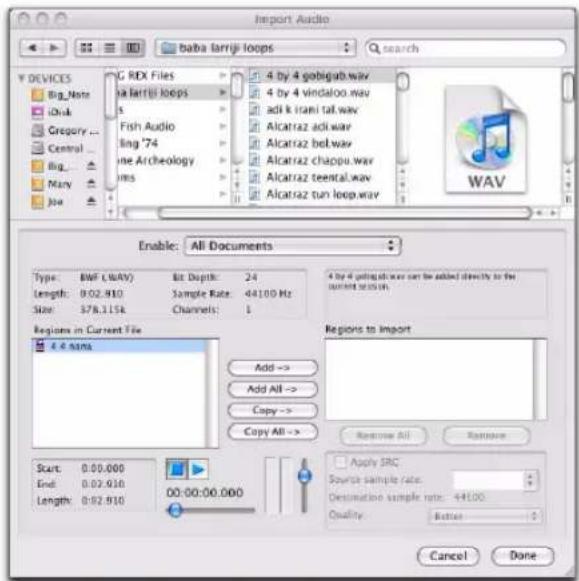The image size is (579, 581).
Task: Select the 4 4 region in current file
Action: point(119,346)
